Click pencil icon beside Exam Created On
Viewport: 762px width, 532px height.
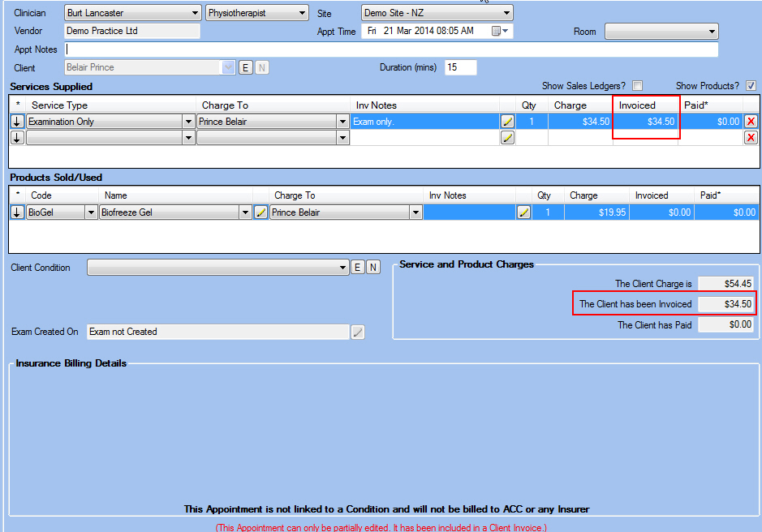(x=358, y=332)
